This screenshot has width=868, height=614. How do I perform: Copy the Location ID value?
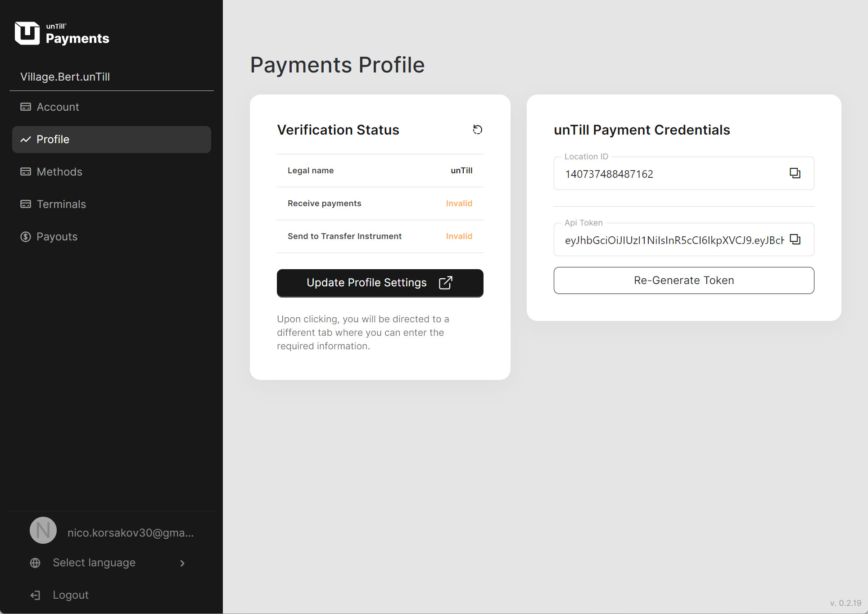(x=795, y=173)
